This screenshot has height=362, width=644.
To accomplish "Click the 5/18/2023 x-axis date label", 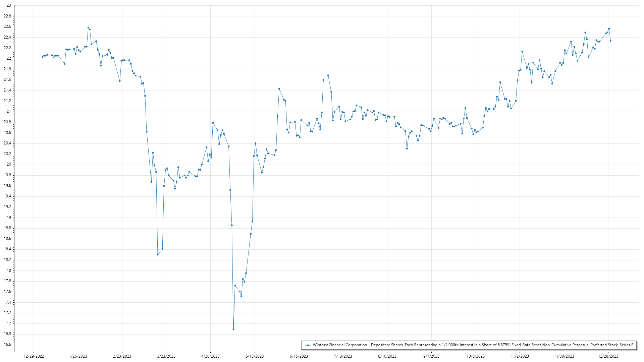I will (255, 356).
